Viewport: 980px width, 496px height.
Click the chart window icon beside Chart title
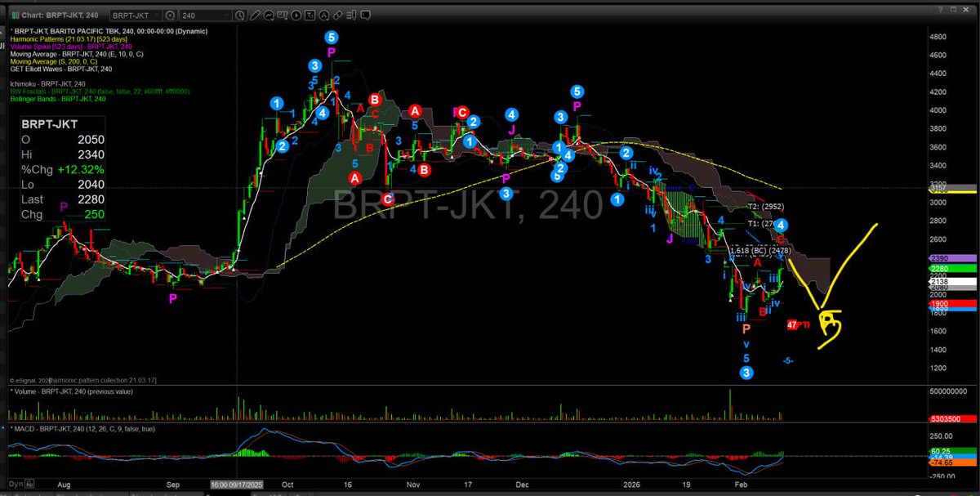[15, 16]
